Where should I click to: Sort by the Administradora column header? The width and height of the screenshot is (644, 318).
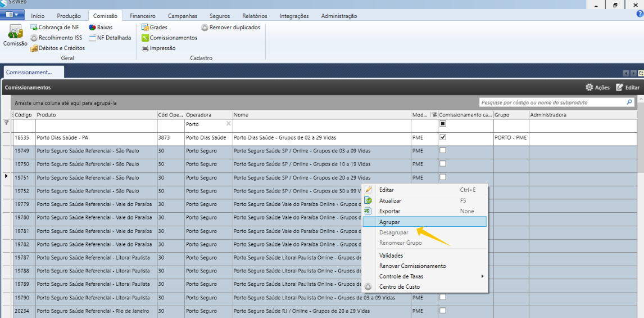(x=583, y=115)
